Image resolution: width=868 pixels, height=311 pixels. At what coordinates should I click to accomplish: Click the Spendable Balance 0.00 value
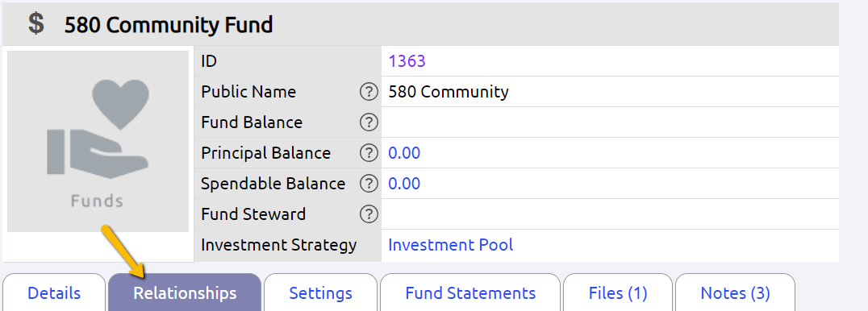404,183
